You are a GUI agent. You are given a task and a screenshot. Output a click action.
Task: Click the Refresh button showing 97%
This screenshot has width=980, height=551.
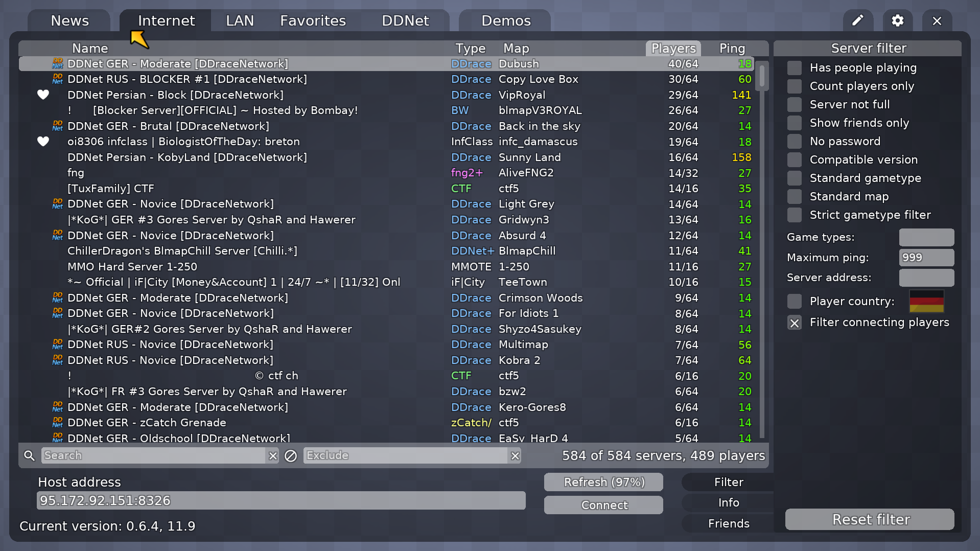603,481
